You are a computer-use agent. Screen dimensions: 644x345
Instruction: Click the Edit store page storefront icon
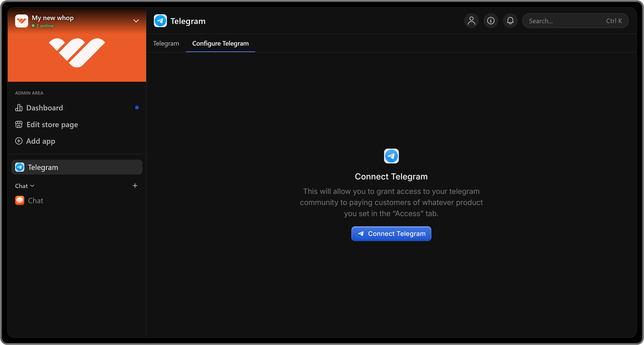tap(19, 124)
